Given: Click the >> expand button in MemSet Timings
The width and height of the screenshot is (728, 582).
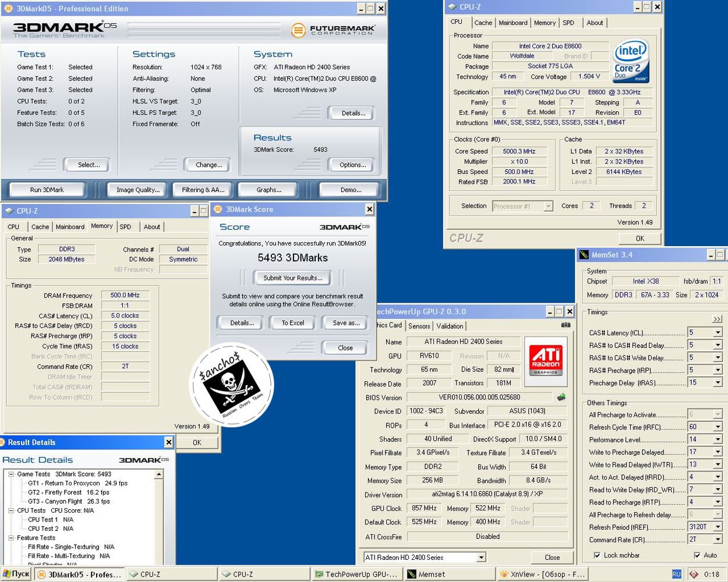Looking at the screenshot, I should coord(717,319).
